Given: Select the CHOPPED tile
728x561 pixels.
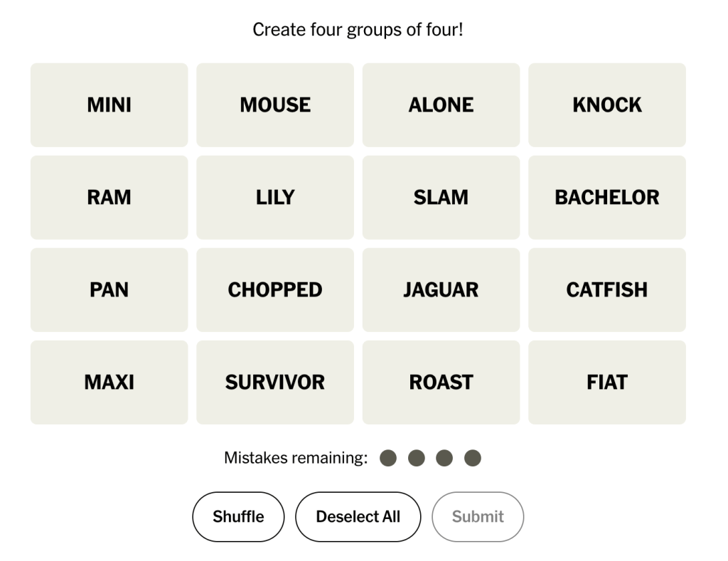Looking at the screenshot, I should (x=275, y=290).
